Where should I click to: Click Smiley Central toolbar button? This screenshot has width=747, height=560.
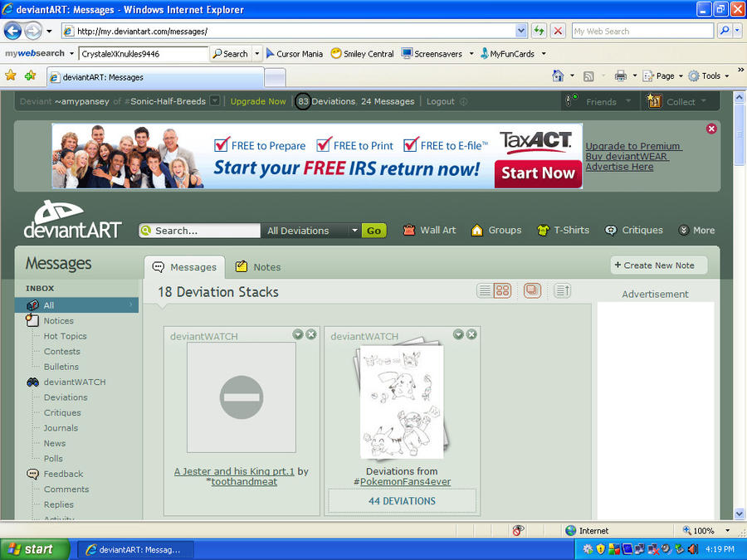coord(362,54)
